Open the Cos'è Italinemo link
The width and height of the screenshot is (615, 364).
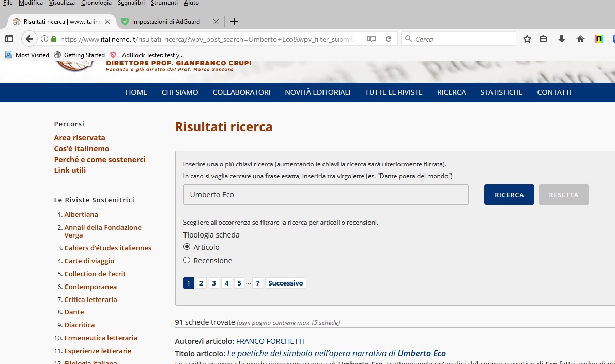click(82, 149)
